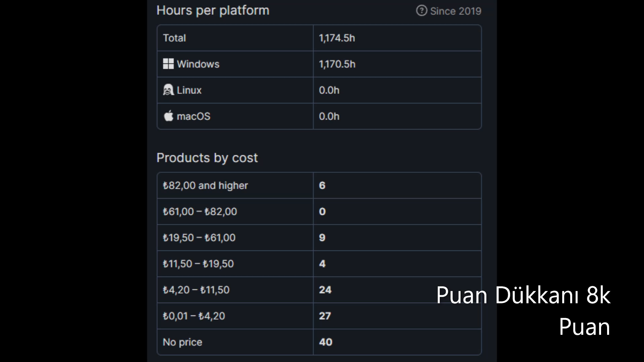Click the macOS 0.0h value cell
The width and height of the screenshot is (644, 362).
[x=397, y=116]
